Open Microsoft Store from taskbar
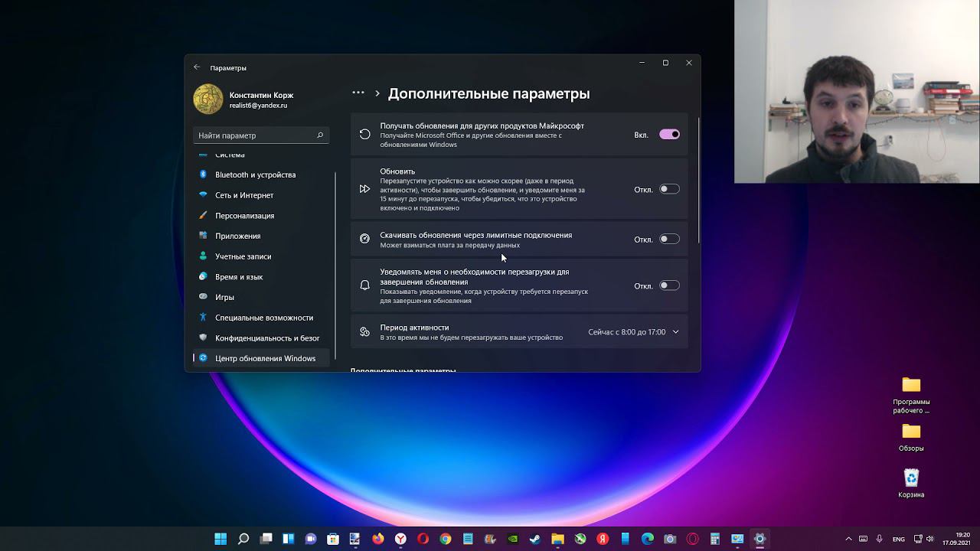 click(333, 539)
